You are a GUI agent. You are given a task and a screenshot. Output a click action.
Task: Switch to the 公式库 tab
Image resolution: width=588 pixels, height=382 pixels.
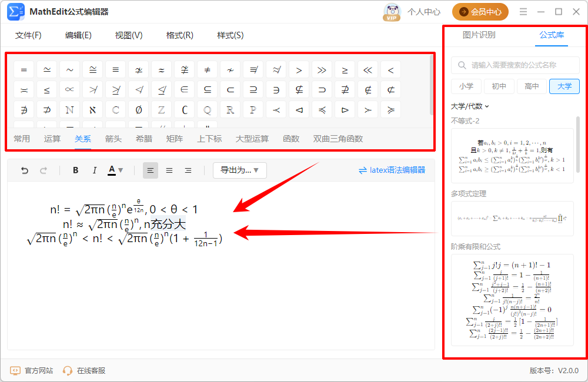[552, 35]
